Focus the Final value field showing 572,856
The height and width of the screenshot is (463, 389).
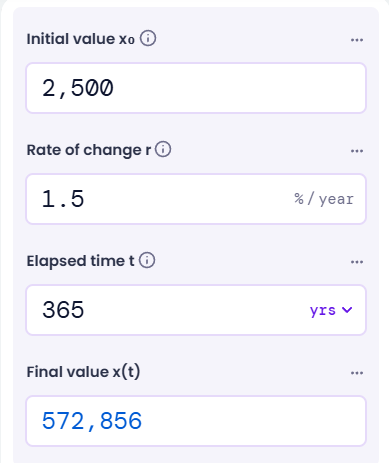[196, 421]
